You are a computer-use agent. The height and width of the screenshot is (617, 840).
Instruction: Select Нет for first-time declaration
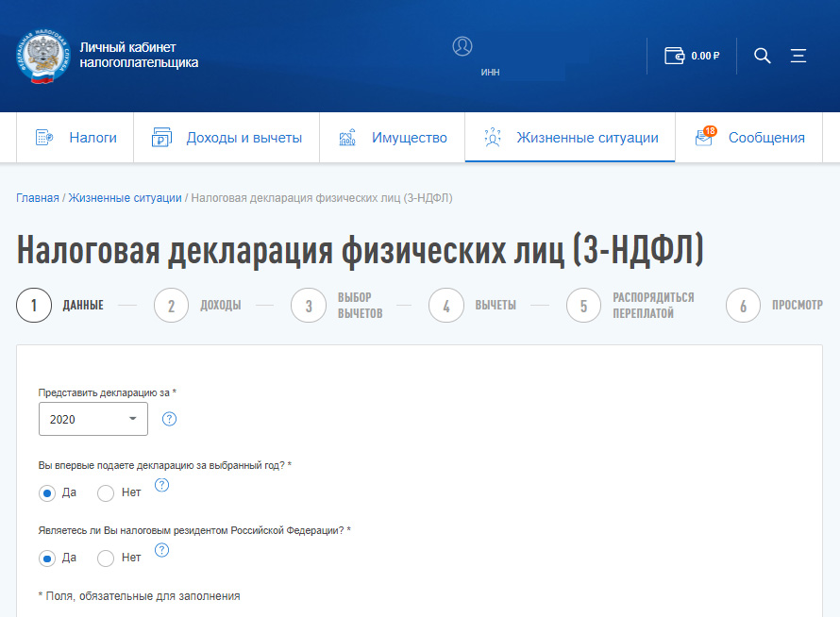coord(106,493)
